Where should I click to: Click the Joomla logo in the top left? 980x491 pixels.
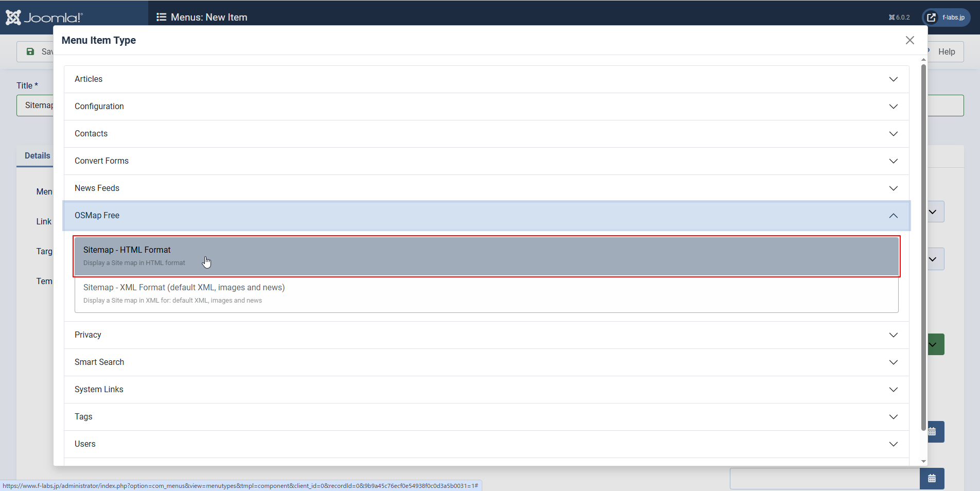point(13,17)
